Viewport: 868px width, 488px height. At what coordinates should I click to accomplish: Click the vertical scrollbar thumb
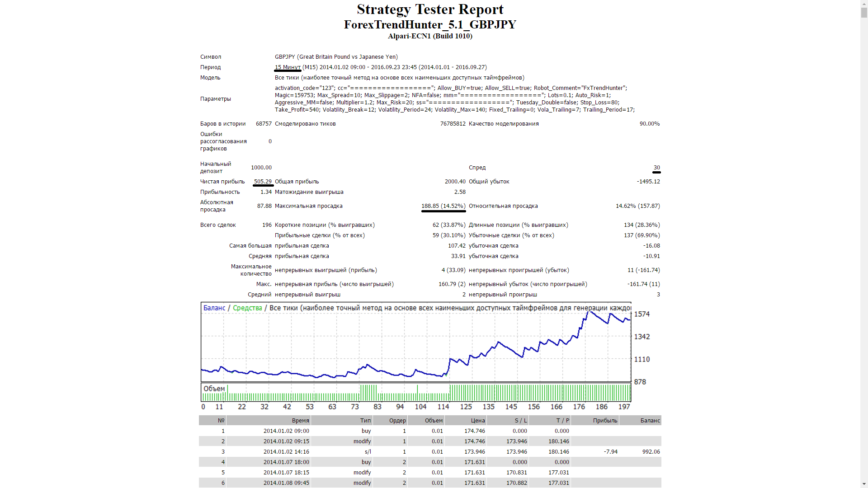pos(864,13)
